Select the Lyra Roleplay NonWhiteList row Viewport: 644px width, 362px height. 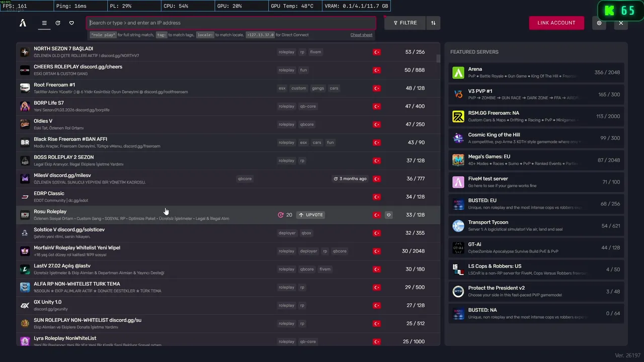tap(228, 339)
